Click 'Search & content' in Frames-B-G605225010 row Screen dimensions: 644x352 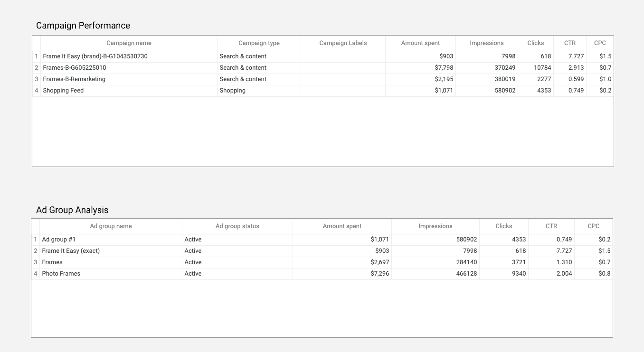point(243,68)
